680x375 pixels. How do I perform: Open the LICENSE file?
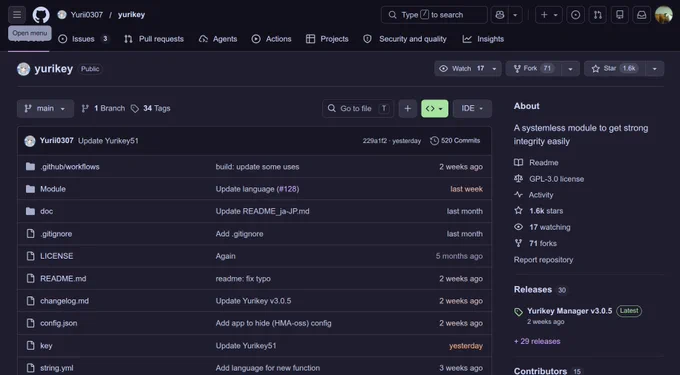[x=57, y=256]
